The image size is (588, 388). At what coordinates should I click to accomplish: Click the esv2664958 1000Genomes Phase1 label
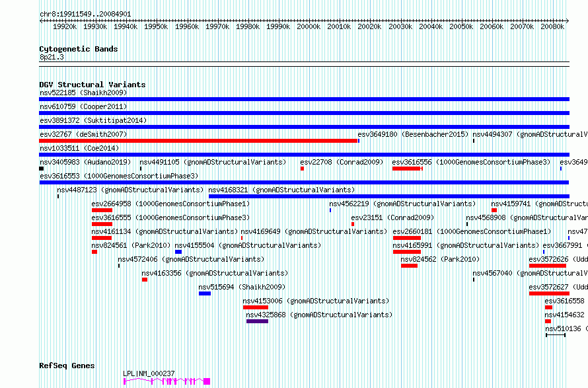coord(170,204)
